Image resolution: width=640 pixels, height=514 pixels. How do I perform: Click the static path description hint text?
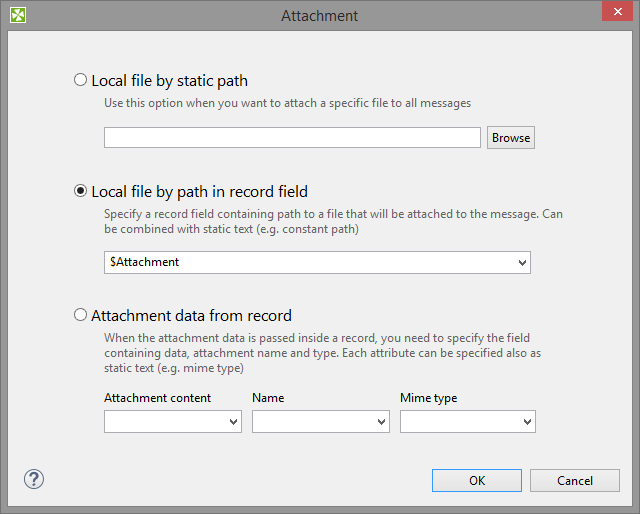(x=287, y=103)
